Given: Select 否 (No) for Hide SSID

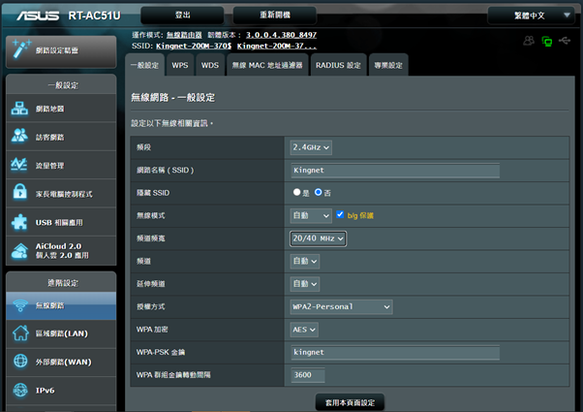Looking at the screenshot, I should tap(318, 192).
